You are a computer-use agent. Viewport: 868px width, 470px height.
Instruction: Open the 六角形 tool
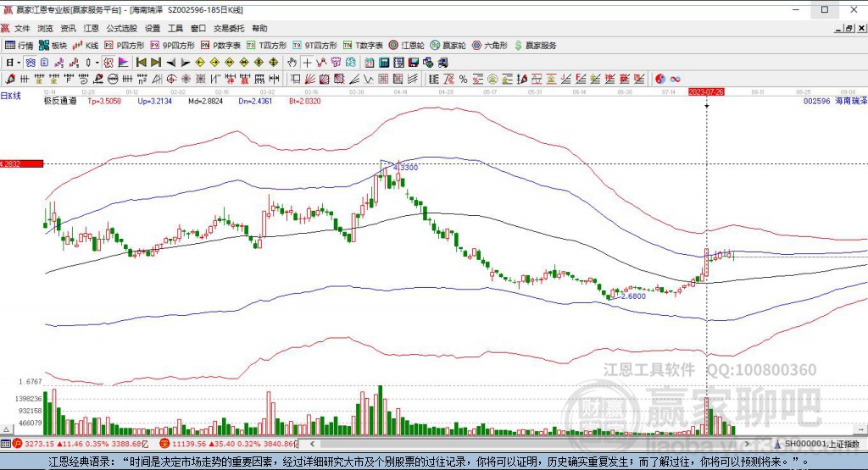pyautogui.click(x=489, y=46)
